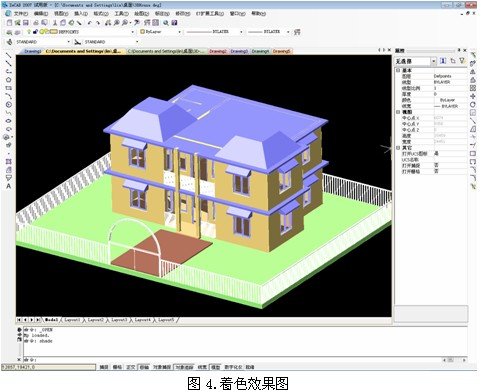Select the Rectangle tool in draw toolbar
The width and height of the screenshot is (492, 392).
(x=9, y=88)
